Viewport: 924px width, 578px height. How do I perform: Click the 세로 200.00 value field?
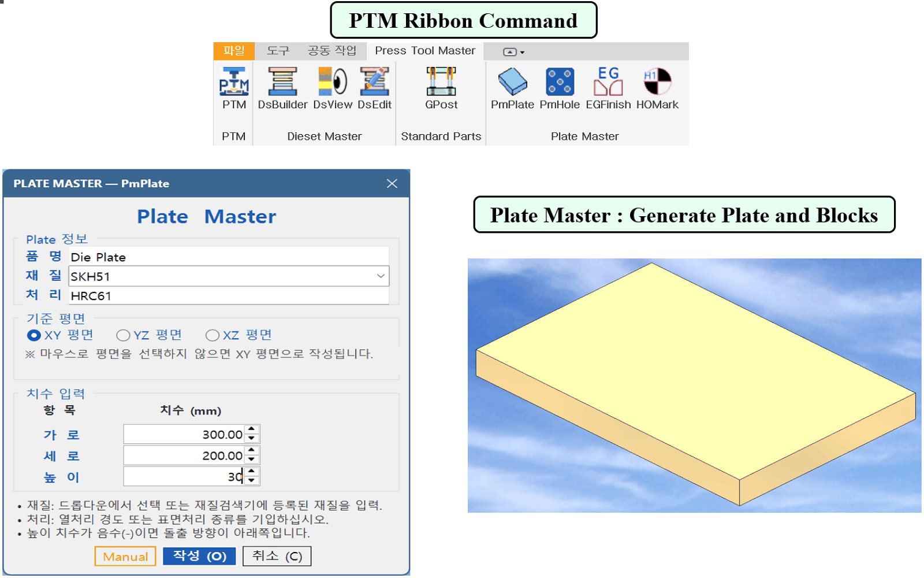tap(184, 455)
